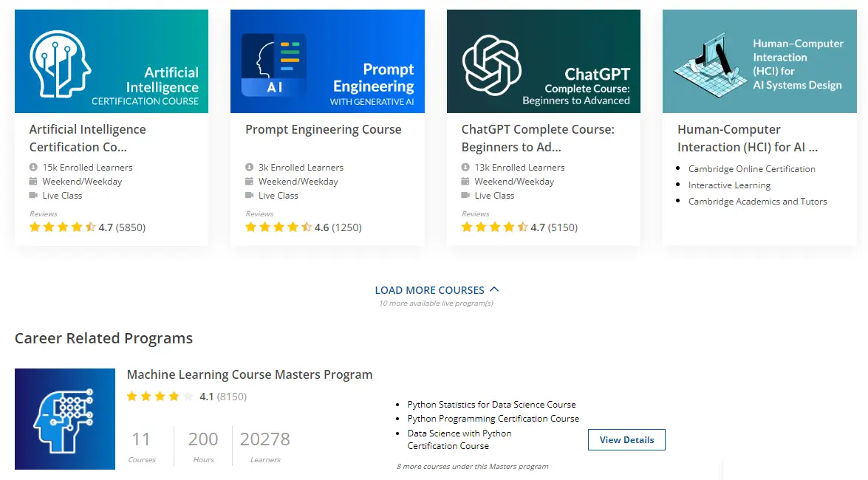Click the video camera icon in AI Certification card
The height and width of the screenshot is (480, 868).
click(33, 196)
